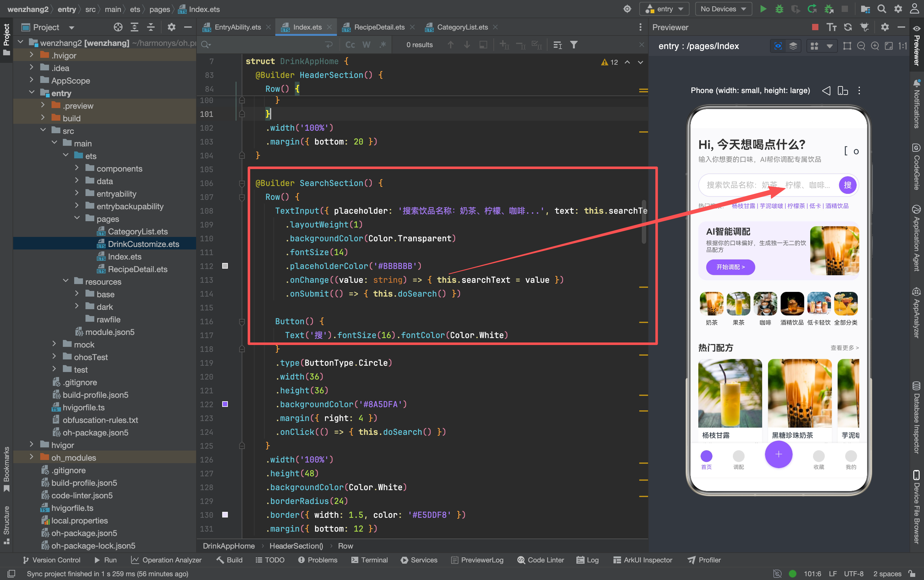
Task: Click 开始调配 button in preview
Action: [730, 267]
